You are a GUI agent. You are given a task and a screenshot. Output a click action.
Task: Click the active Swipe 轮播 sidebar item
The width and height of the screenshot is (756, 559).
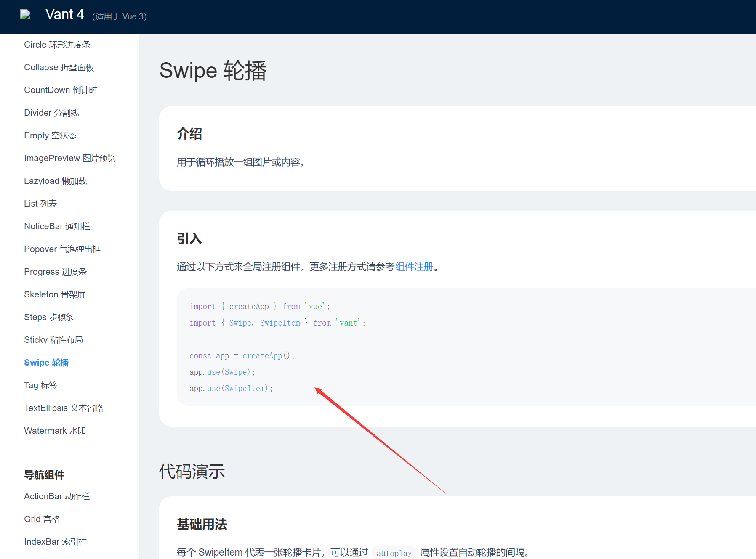point(46,363)
